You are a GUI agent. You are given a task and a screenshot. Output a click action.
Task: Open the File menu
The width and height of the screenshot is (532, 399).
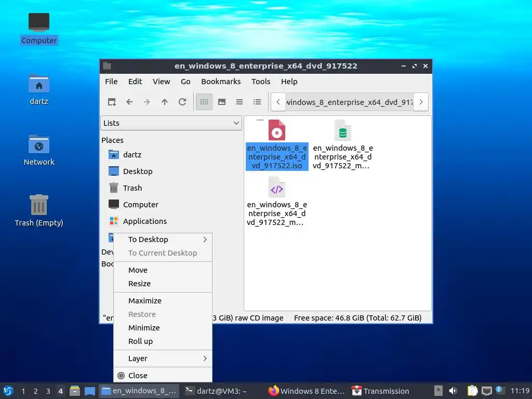[111, 82]
